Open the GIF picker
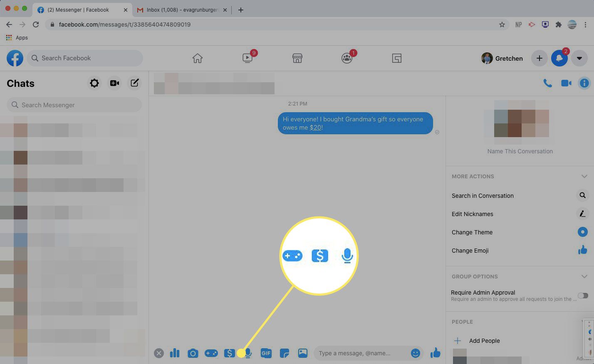This screenshot has width=594, height=364. 266,353
